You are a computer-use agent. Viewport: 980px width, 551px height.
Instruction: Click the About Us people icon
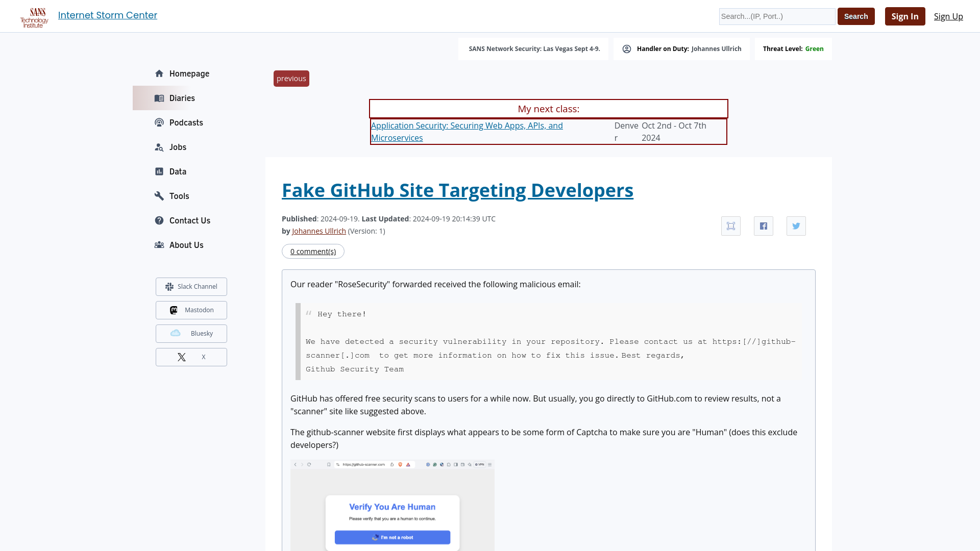(159, 245)
